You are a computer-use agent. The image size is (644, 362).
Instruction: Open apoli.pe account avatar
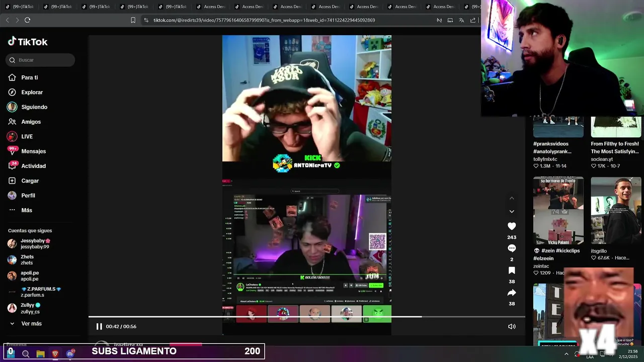(x=12, y=276)
